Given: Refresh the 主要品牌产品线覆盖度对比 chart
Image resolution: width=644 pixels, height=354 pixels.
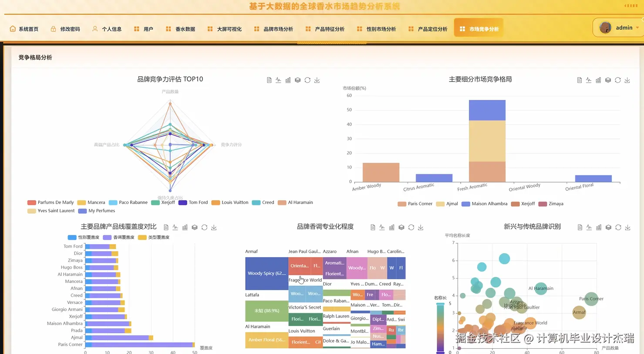Looking at the screenshot, I should 204,227.
